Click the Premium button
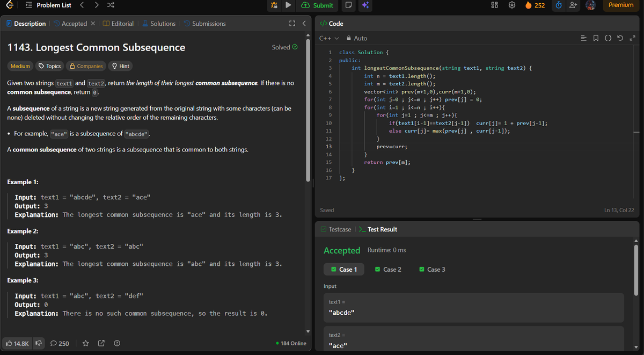The height and width of the screenshot is (355, 644). pyautogui.click(x=620, y=5)
